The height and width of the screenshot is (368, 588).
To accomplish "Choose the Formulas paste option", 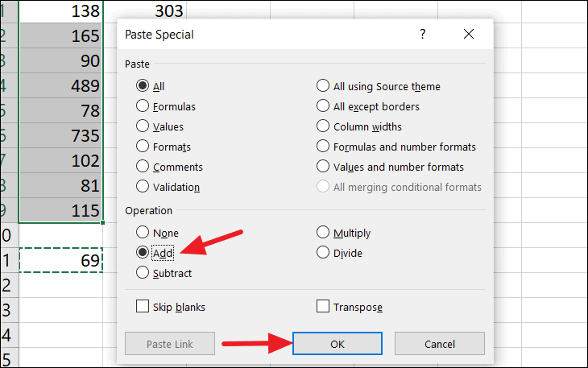I will pos(143,106).
